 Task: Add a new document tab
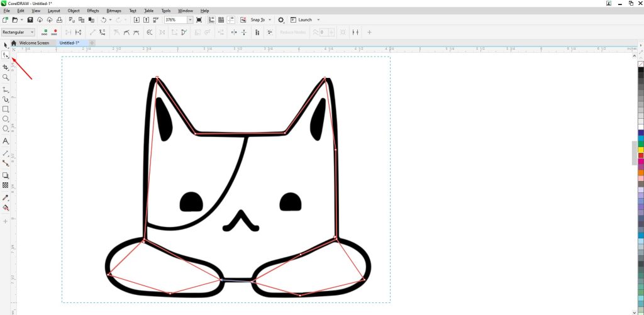click(92, 43)
